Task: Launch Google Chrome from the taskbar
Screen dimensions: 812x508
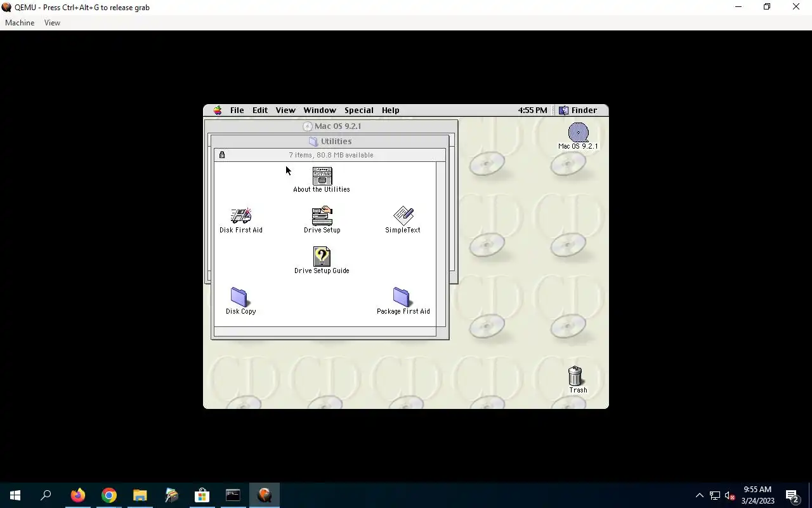Action: click(x=109, y=495)
